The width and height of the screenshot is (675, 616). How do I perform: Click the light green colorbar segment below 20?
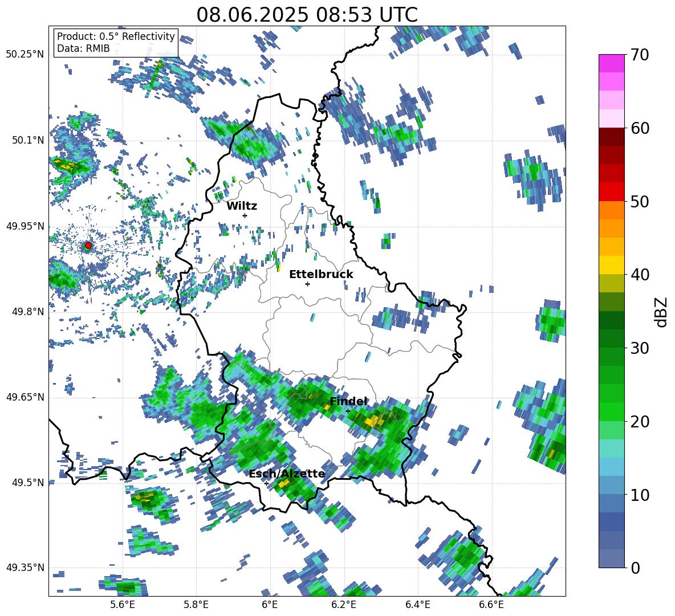[x=611, y=430]
